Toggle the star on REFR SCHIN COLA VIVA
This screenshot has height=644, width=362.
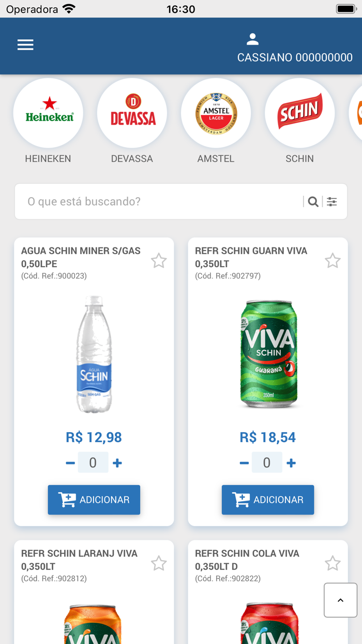click(333, 563)
